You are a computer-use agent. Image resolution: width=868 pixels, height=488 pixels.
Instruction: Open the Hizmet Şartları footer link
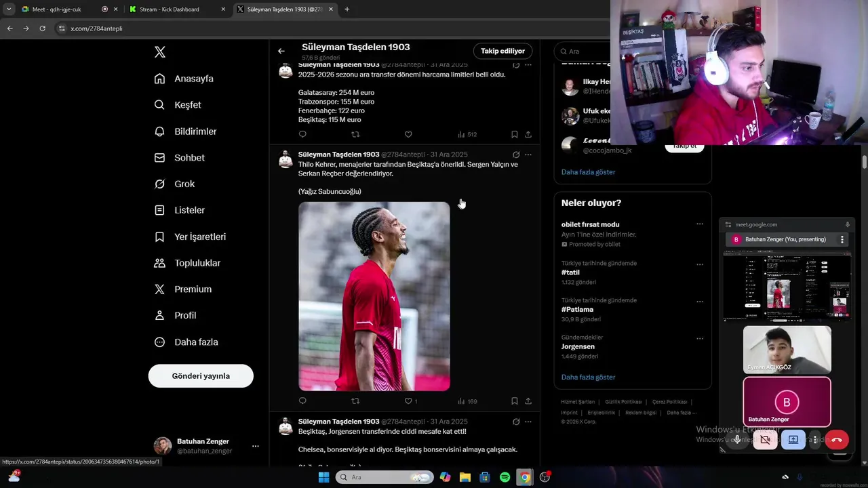tap(578, 402)
